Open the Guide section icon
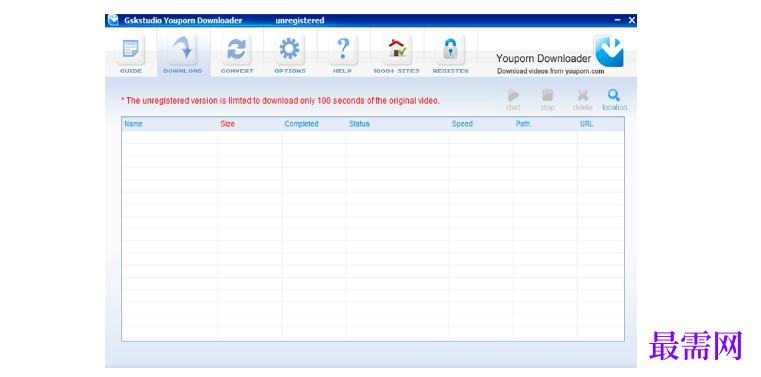This screenshot has height=377, width=761. point(131,49)
